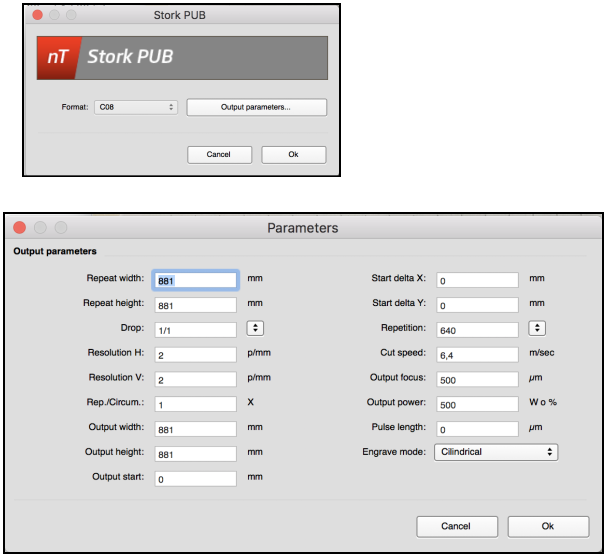The width and height of the screenshot is (604, 557).
Task: Select the Output height field
Action: [196, 454]
